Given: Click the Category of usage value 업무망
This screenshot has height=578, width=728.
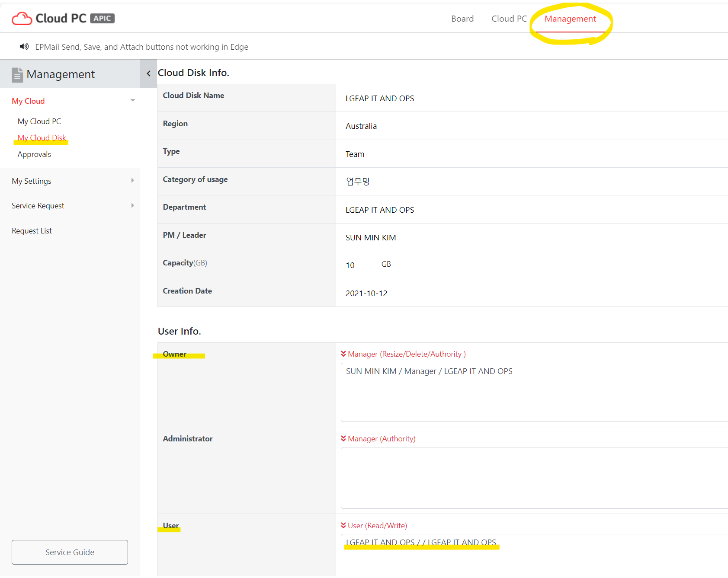Looking at the screenshot, I should (x=358, y=182).
